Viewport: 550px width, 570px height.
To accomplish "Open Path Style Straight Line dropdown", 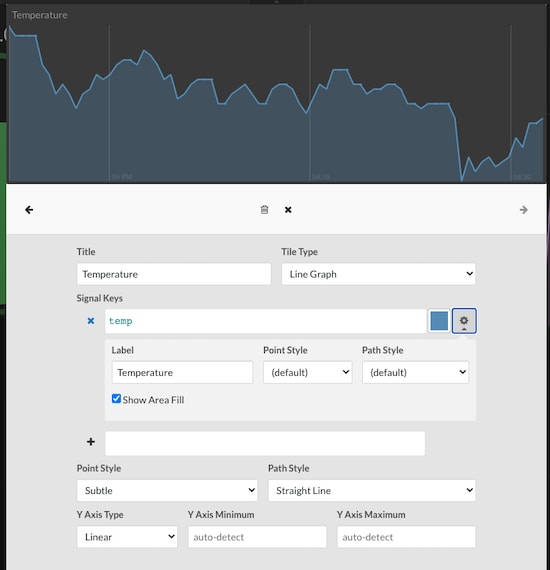I will click(372, 490).
